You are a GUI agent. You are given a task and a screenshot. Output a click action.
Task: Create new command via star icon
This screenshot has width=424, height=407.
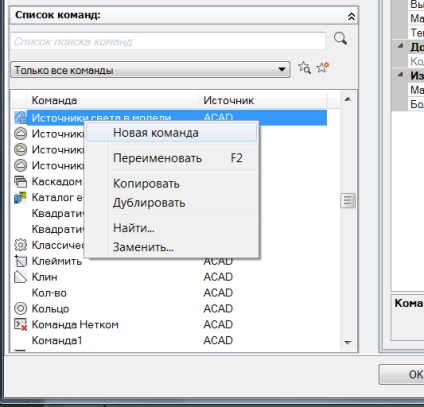click(x=323, y=67)
